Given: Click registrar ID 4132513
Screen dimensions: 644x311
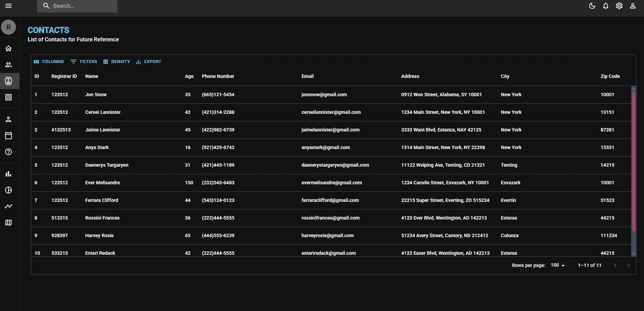Looking at the screenshot, I should [61, 130].
